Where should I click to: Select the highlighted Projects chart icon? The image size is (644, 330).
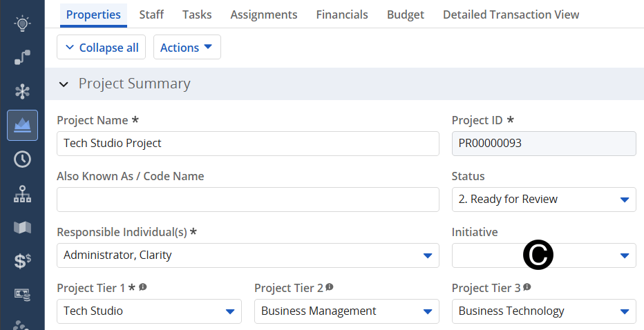22,125
